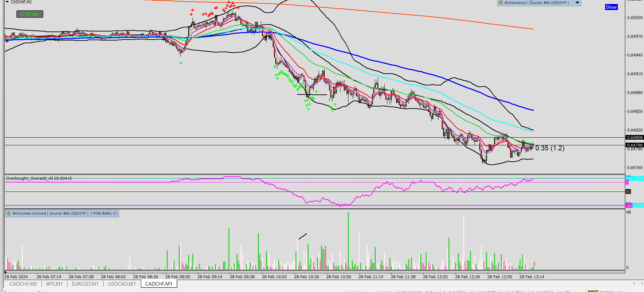The image size is (644, 292).
Task: Go to the USDCAD,M1 chart tab
Action: (122, 284)
